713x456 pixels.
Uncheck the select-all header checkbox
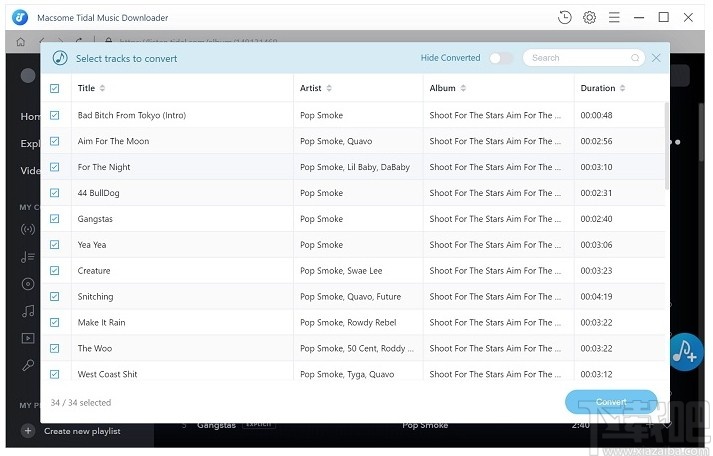(x=55, y=88)
